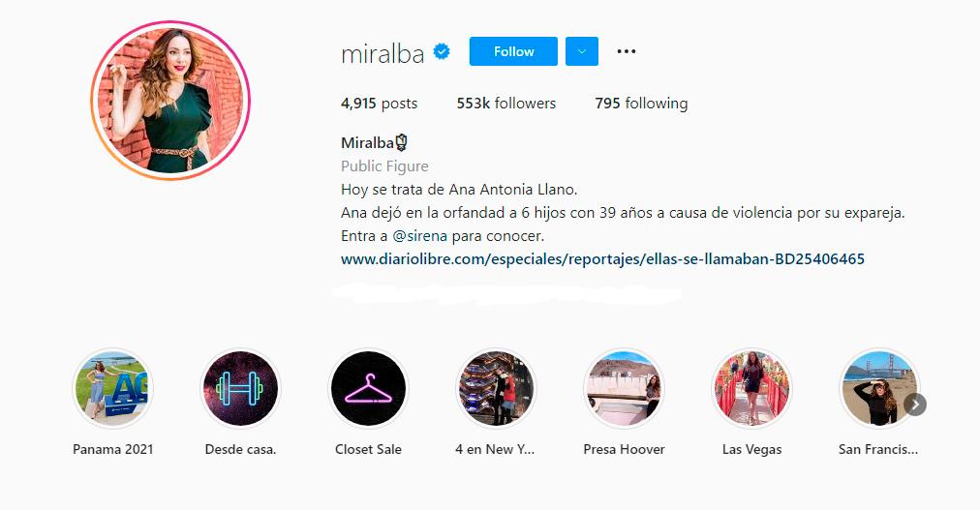View the 4 en New York highlight
The image size is (980, 510).
click(496, 388)
